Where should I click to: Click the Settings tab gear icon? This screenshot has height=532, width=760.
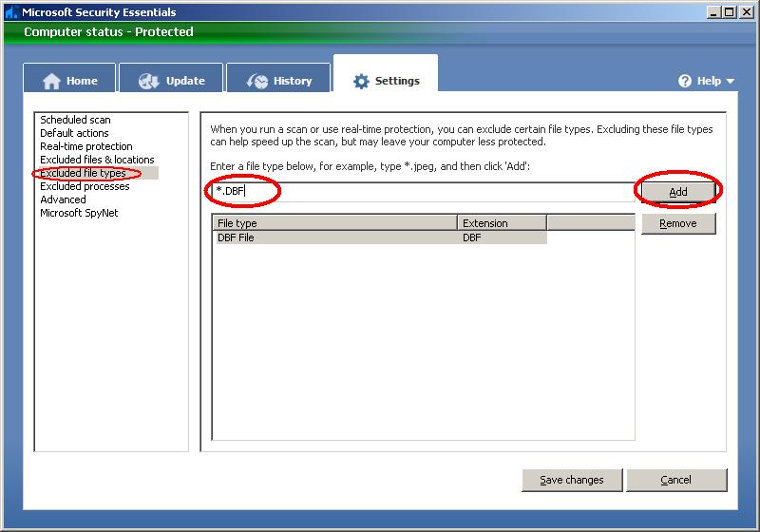click(x=361, y=81)
